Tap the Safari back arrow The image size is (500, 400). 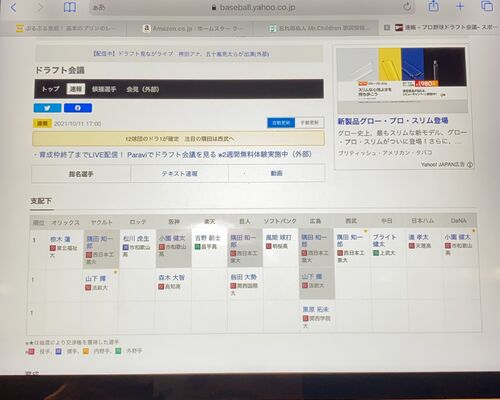coord(13,7)
